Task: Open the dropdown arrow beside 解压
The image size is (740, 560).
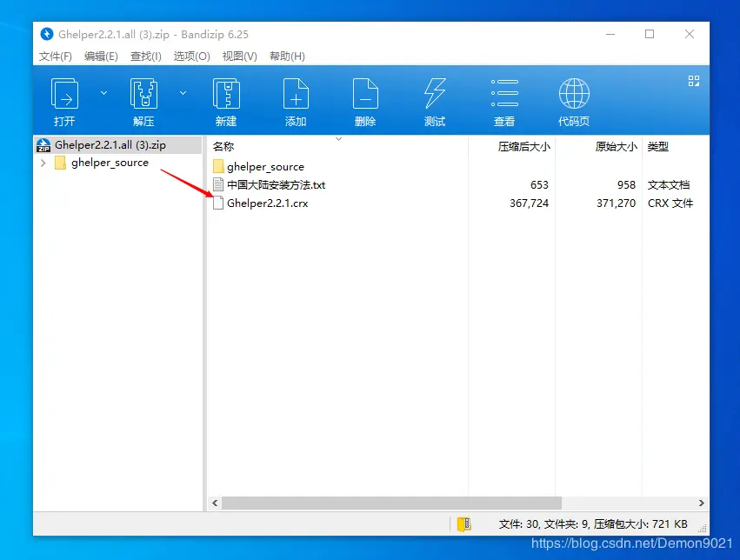Action: 183,93
